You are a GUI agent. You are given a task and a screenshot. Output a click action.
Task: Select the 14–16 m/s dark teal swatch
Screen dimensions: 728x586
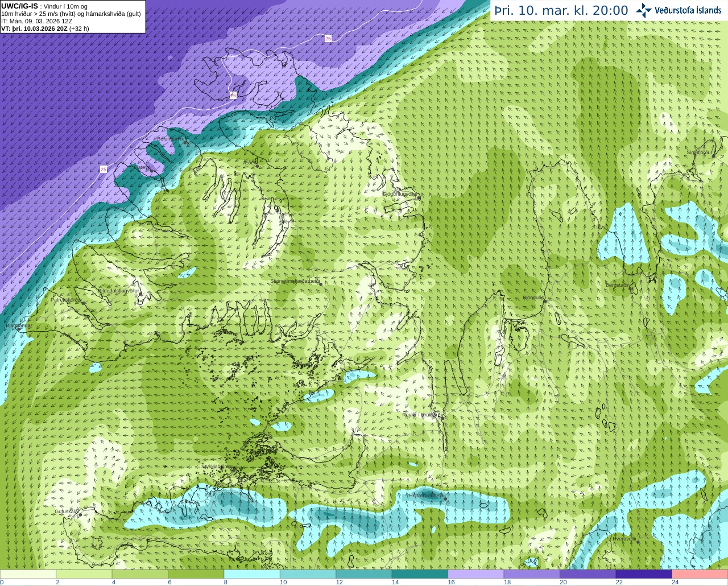click(x=420, y=574)
